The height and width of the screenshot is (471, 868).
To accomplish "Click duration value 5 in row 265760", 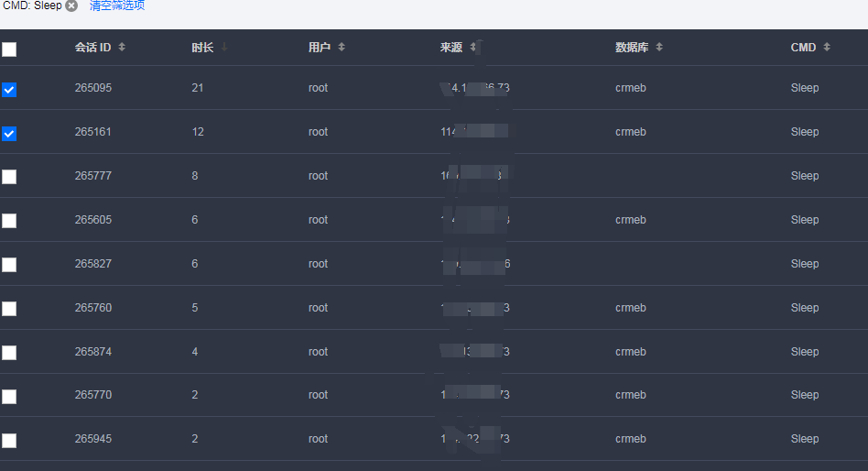I will (x=195, y=308).
